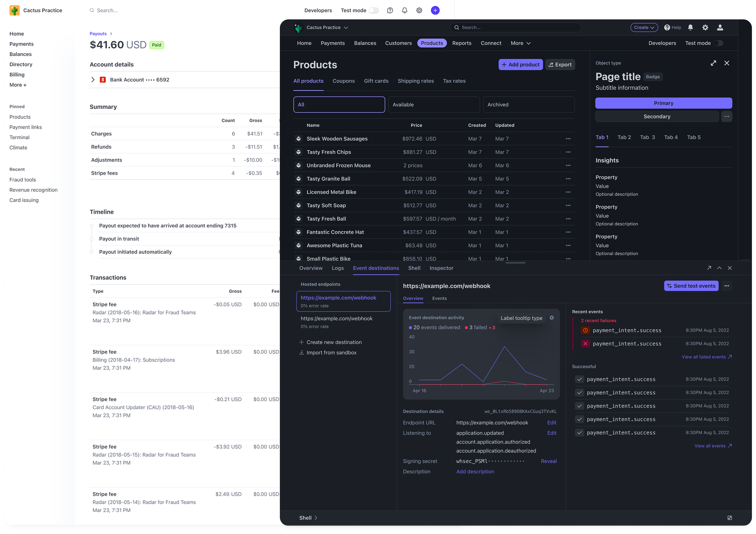Screen dimensions: 756x534
Task: Pop out developer panel with arrow icon
Action: tap(709, 268)
